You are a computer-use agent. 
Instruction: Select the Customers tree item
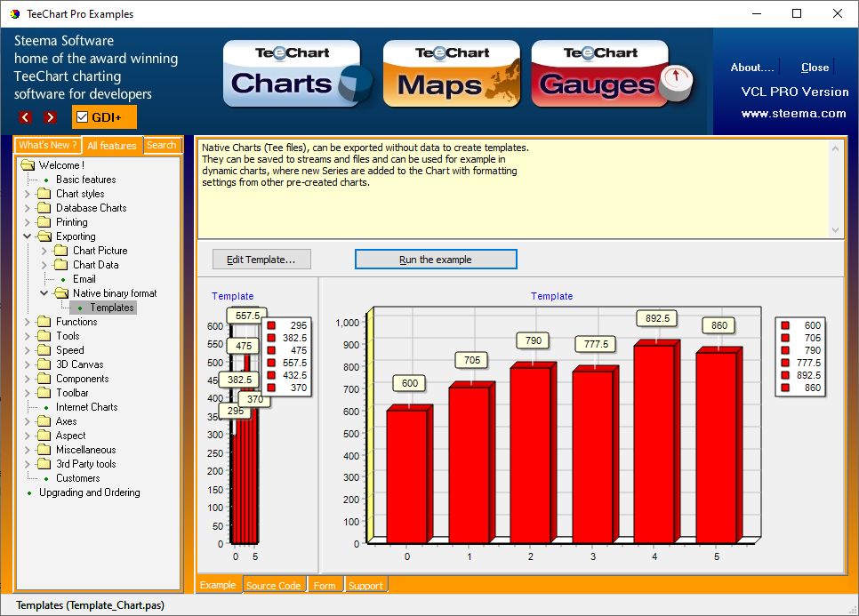[77, 478]
